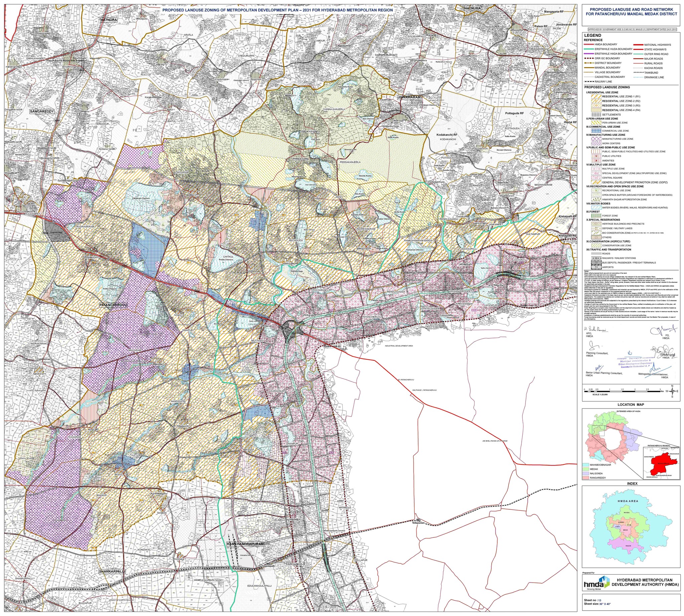Screen dimensions: 684x616
Task: Select the Manufacturing Use Zone legend symbol
Action: 596,139
